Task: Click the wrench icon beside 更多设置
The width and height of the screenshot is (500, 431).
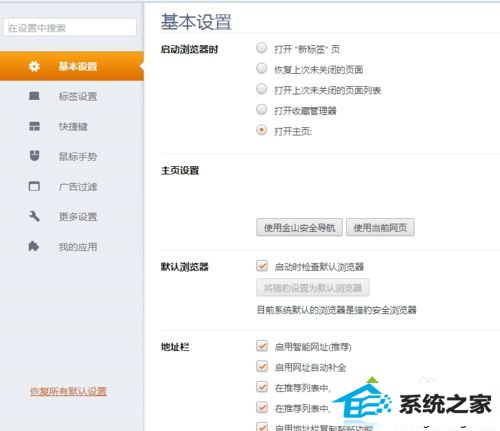Action: (x=34, y=216)
